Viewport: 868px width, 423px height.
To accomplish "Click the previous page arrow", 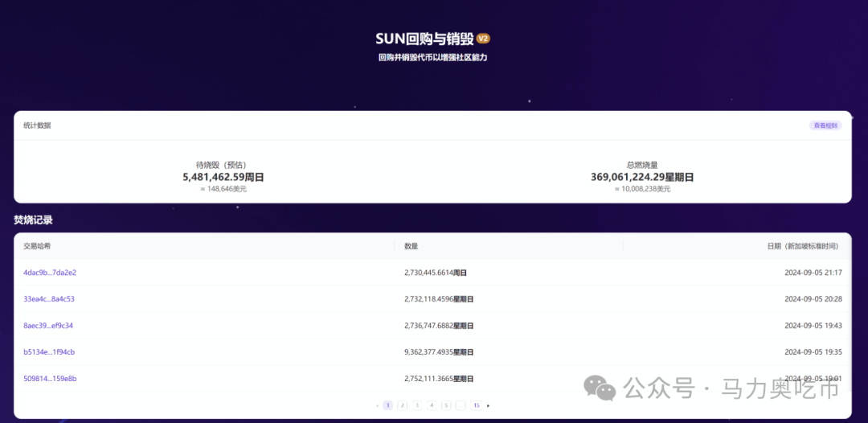I will [x=378, y=405].
